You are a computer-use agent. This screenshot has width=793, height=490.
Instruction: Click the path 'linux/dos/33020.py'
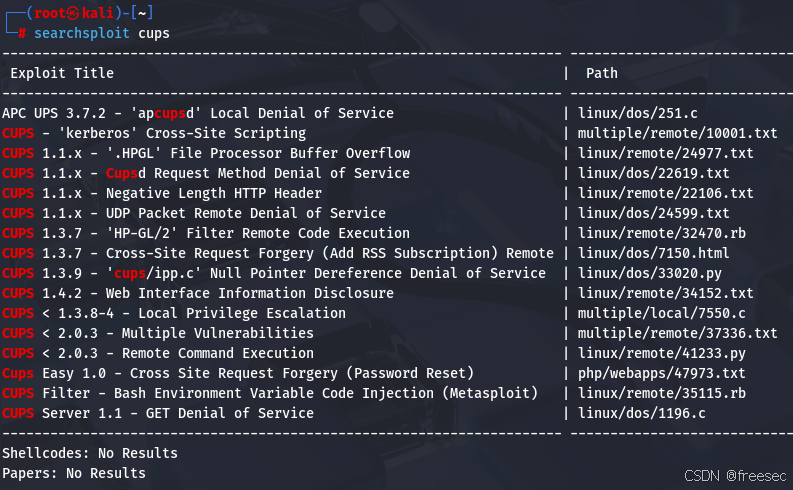650,274
